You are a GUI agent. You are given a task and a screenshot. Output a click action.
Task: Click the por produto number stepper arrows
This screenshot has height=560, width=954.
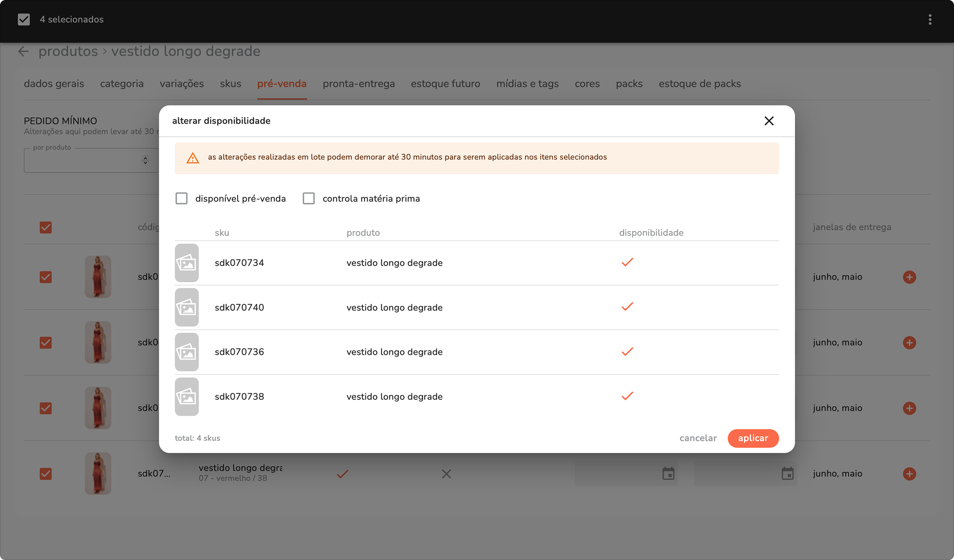pos(145,160)
